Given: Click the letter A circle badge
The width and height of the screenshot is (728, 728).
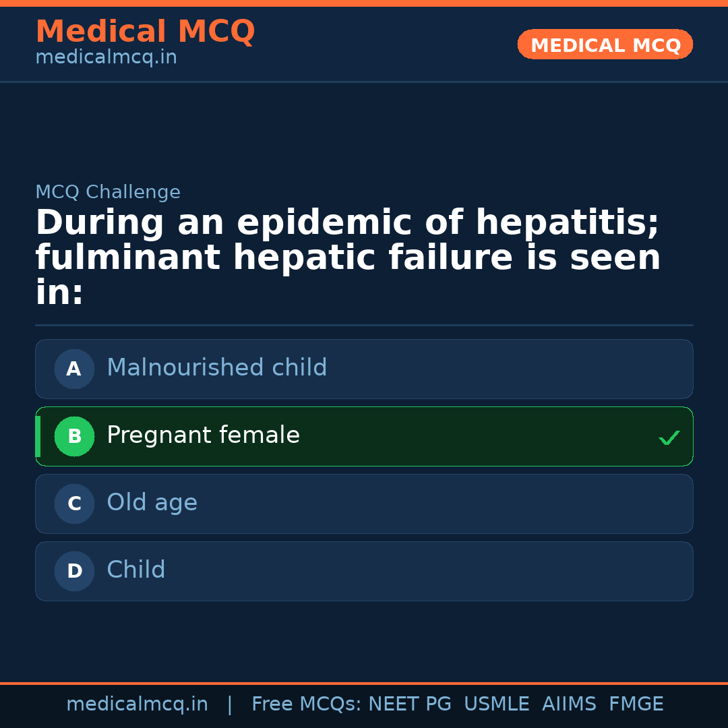Looking at the screenshot, I should pyautogui.click(x=74, y=369).
